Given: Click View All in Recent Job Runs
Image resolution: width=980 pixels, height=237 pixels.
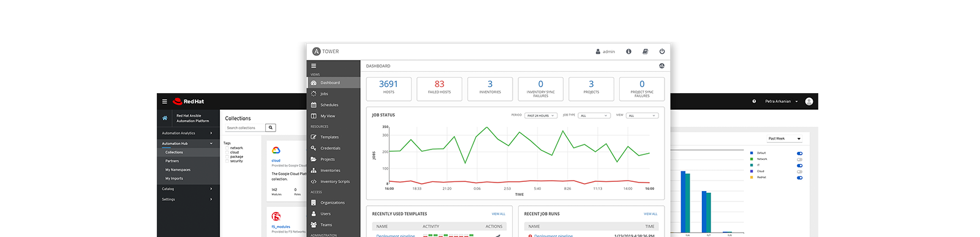Looking at the screenshot, I should pos(650,214).
